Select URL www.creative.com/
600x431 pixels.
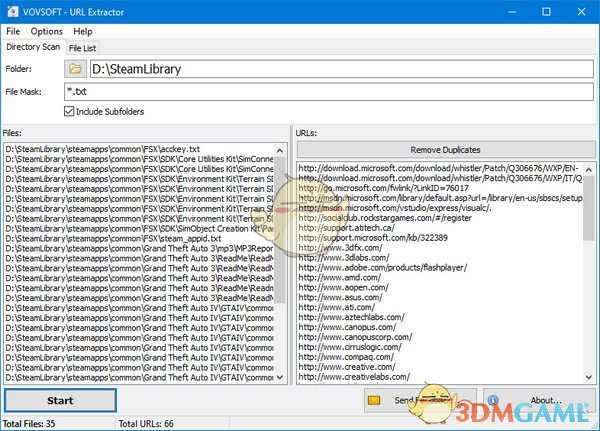(x=440, y=367)
